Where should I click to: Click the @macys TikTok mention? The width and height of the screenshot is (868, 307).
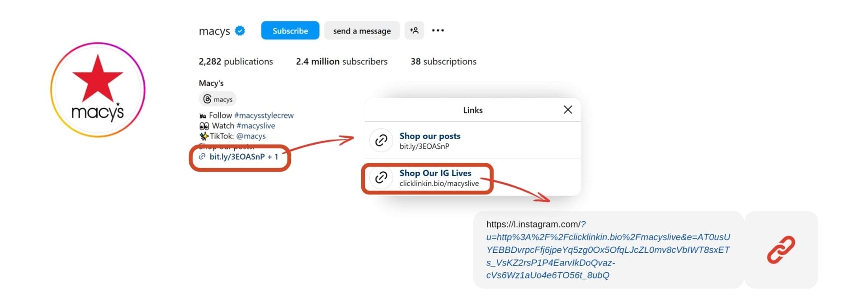[x=251, y=136]
